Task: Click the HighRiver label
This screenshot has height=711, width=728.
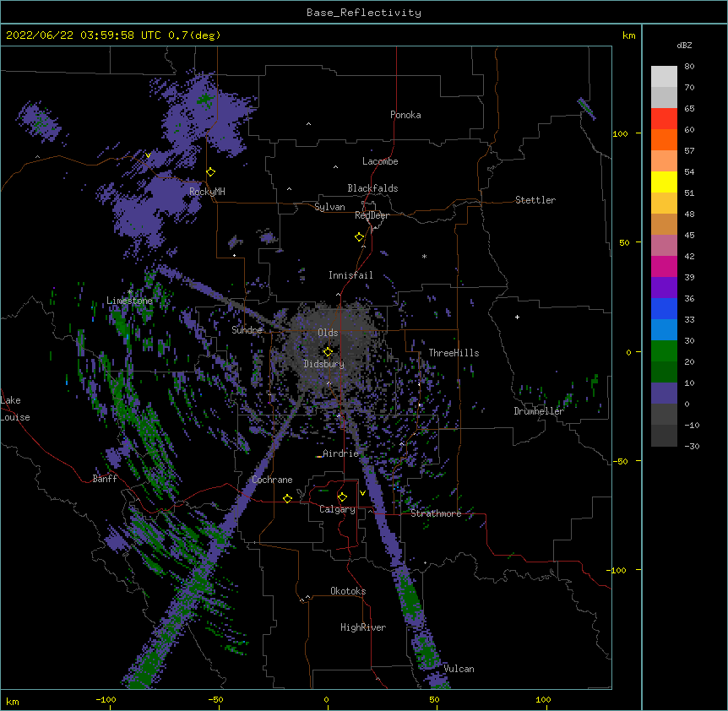Action: pos(363,627)
